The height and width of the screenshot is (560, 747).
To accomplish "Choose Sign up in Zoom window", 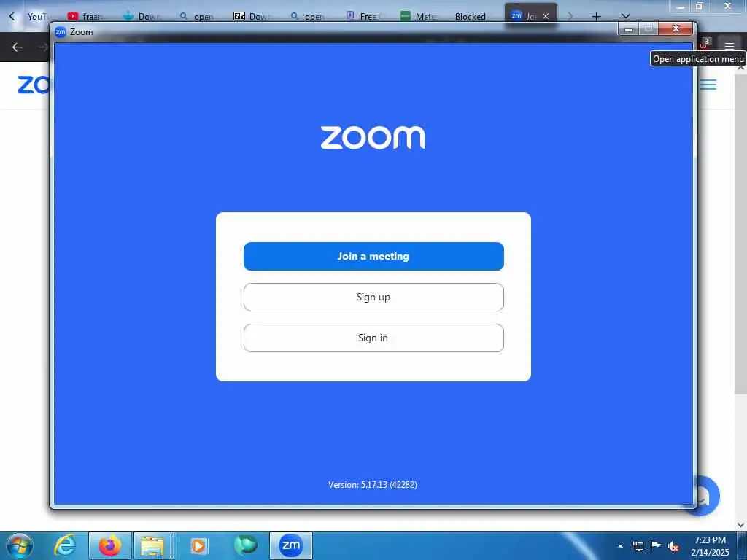I will coord(373,297).
